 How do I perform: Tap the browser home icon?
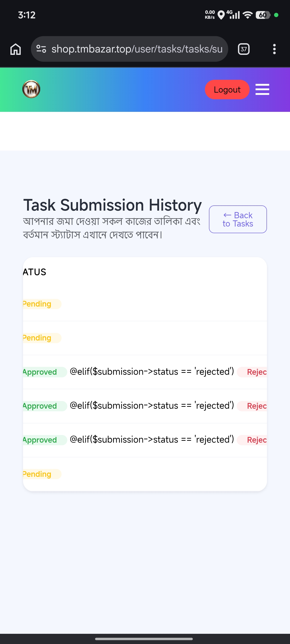[x=15, y=49]
